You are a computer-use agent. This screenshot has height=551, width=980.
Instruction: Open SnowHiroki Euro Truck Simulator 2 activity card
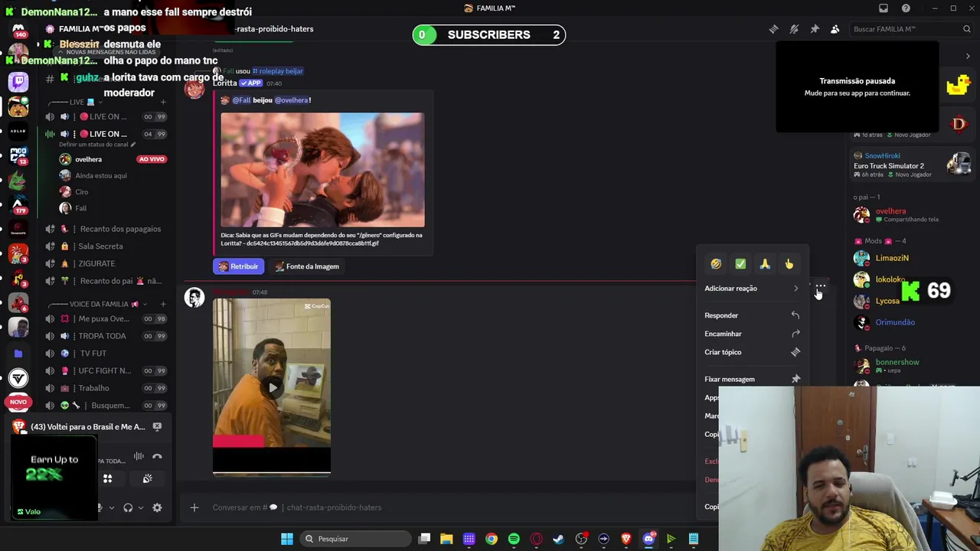pyautogui.click(x=911, y=165)
